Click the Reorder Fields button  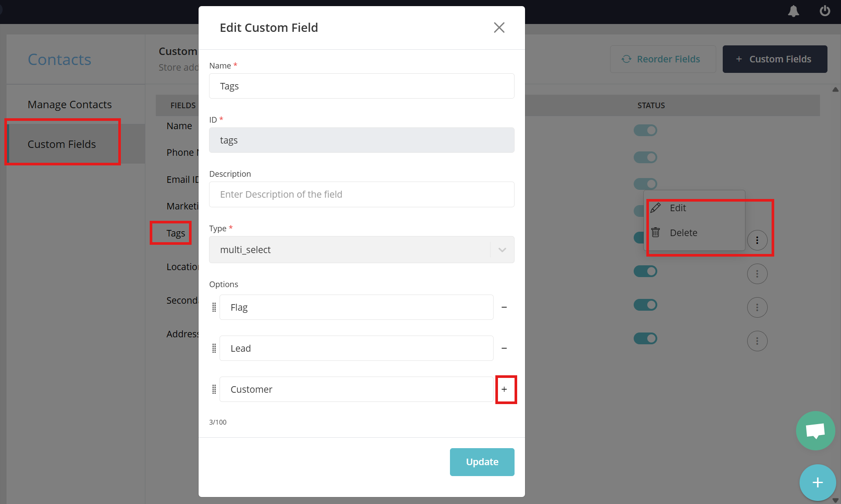[x=663, y=59]
